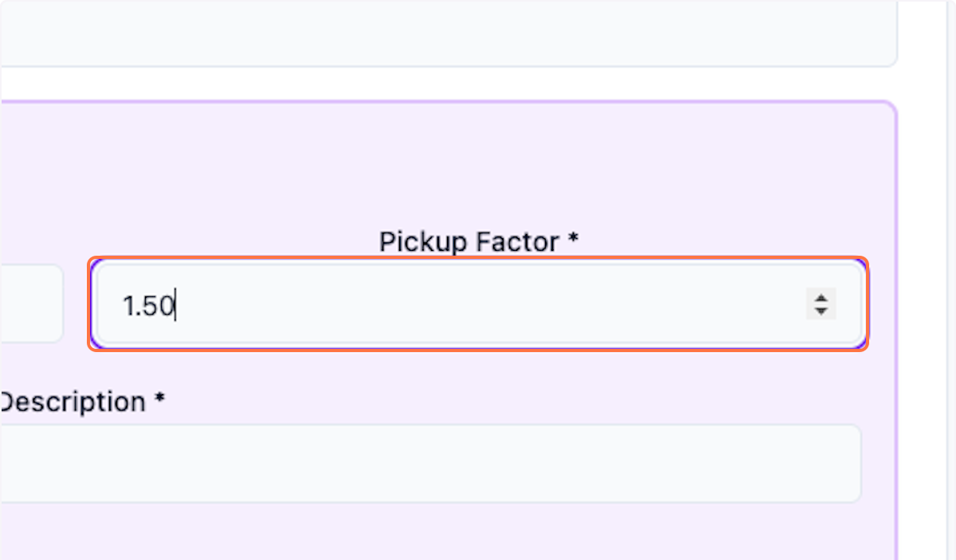Click the asterisk beside Description
956x560 pixels.
click(159, 402)
